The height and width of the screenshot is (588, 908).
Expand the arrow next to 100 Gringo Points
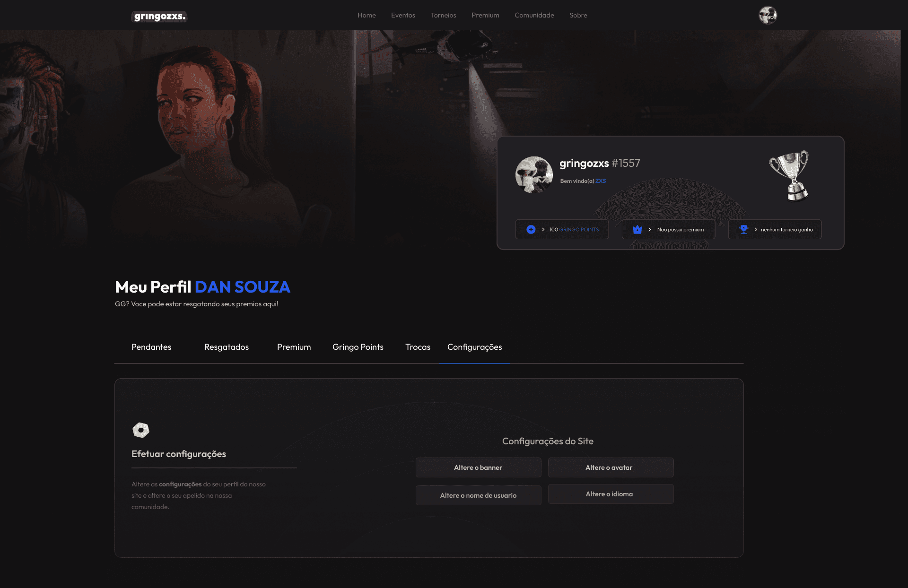543,229
